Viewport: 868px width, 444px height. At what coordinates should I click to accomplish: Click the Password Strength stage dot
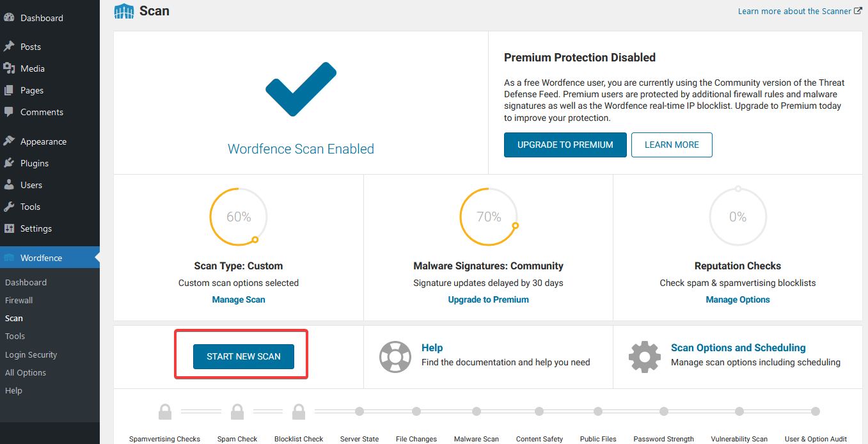click(x=664, y=411)
